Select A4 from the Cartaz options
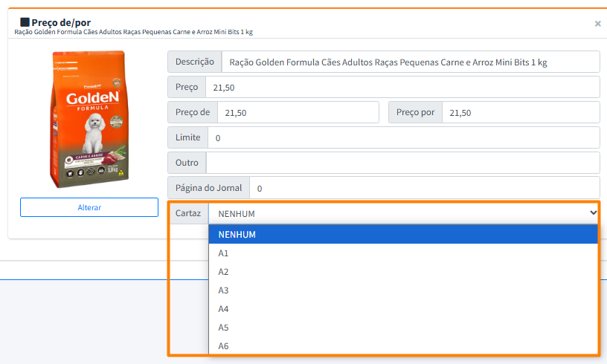The height and width of the screenshot is (364, 607). [403, 309]
